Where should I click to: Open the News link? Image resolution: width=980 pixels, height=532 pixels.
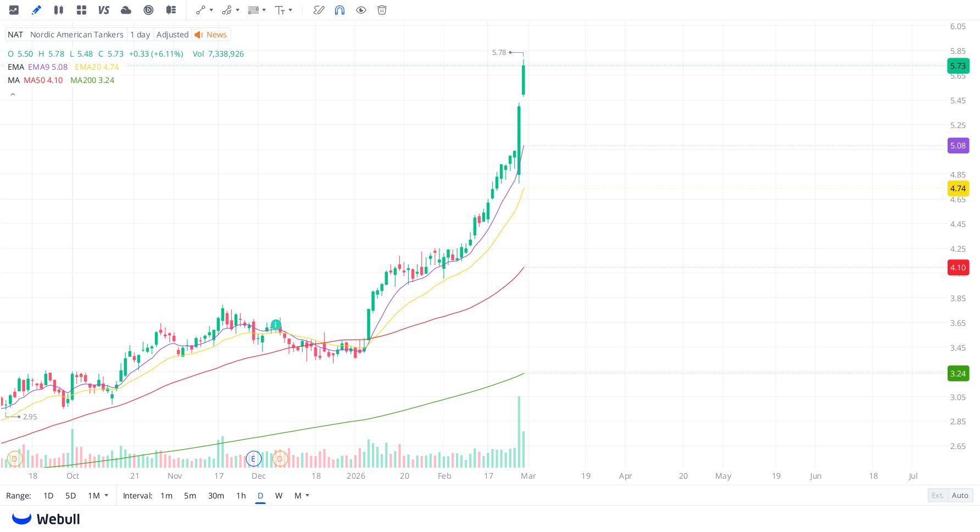tap(216, 35)
